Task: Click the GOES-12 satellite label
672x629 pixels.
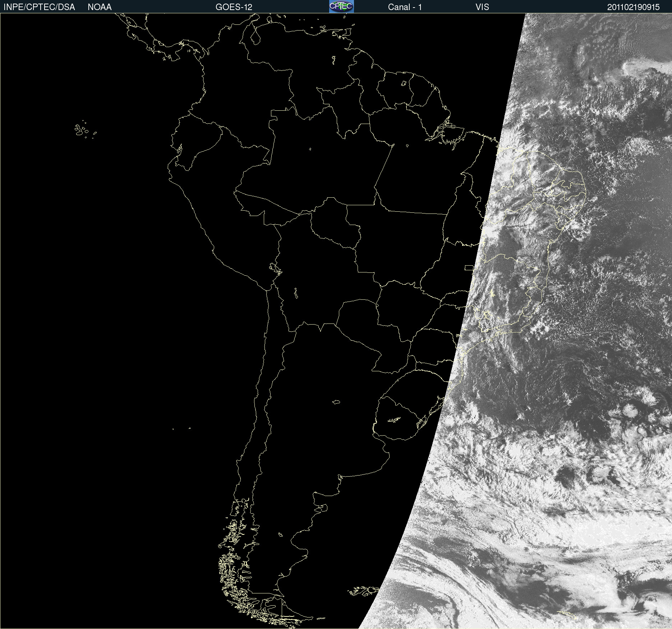Action: pos(234,7)
